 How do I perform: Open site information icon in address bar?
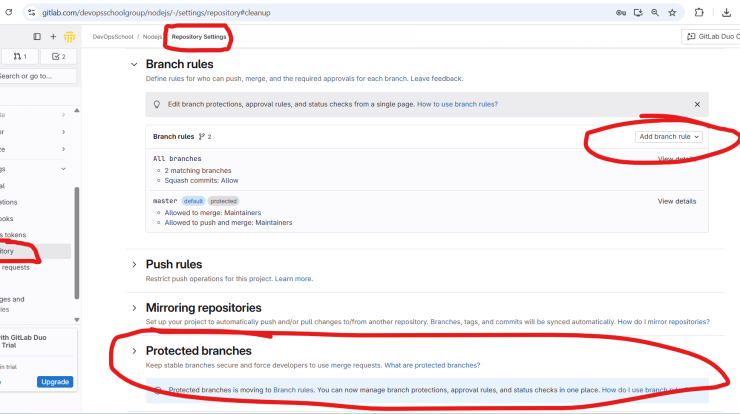coord(32,13)
